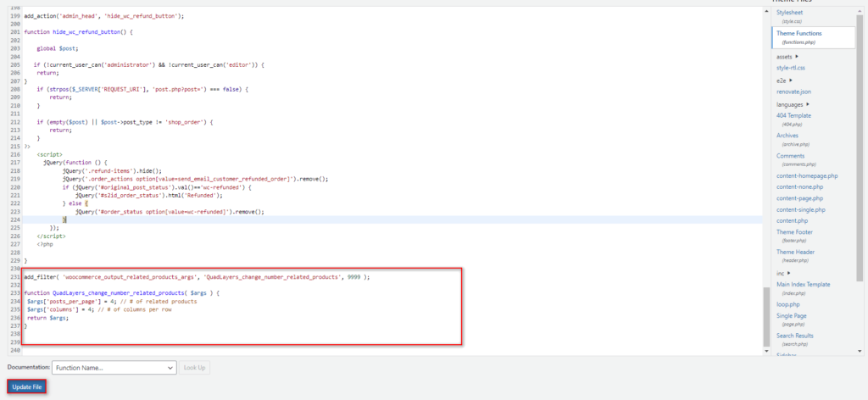This screenshot has width=868, height=400.
Task: Click the QuadLayers_change_number_related_products function line
Action: click(122, 292)
